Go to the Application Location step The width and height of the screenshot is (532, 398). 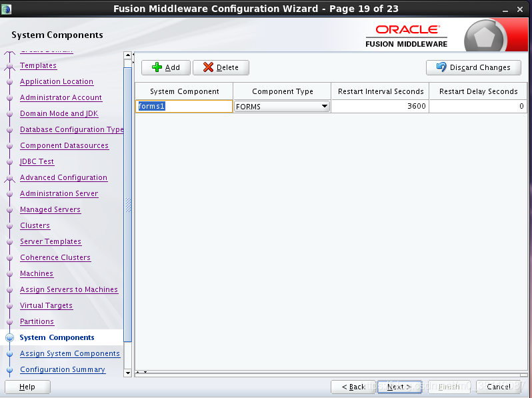coord(56,81)
